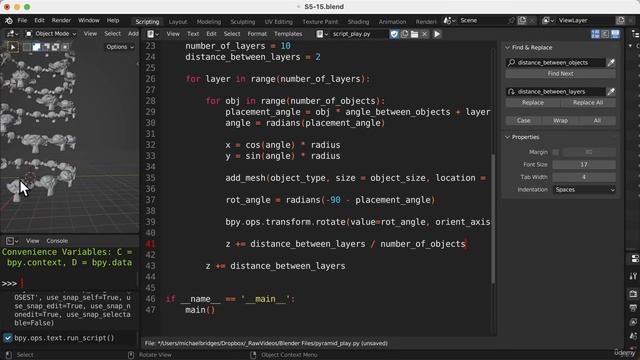Screen dimensions: 640x360
Task: Toggle search All texts option
Action: pos(597,120)
